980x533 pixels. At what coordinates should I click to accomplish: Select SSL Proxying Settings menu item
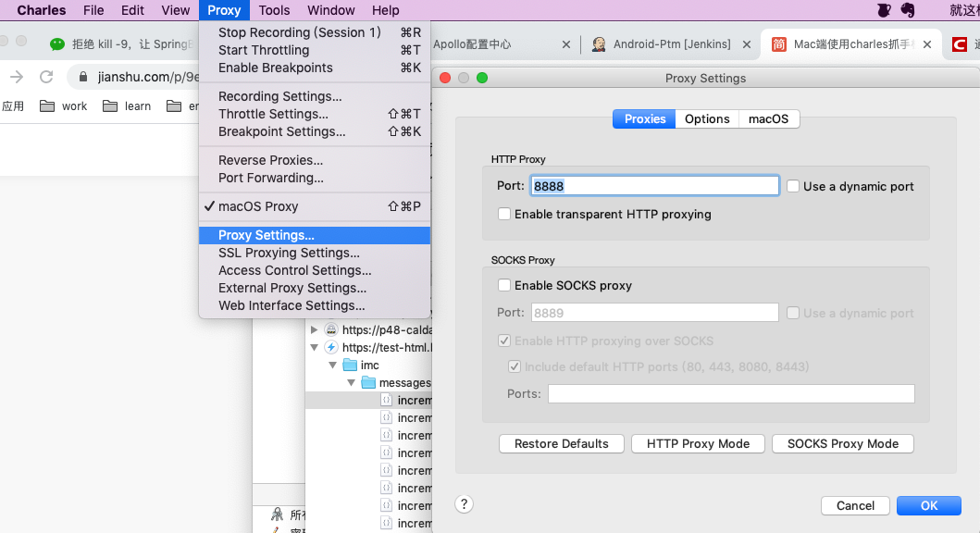tap(289, 253)
